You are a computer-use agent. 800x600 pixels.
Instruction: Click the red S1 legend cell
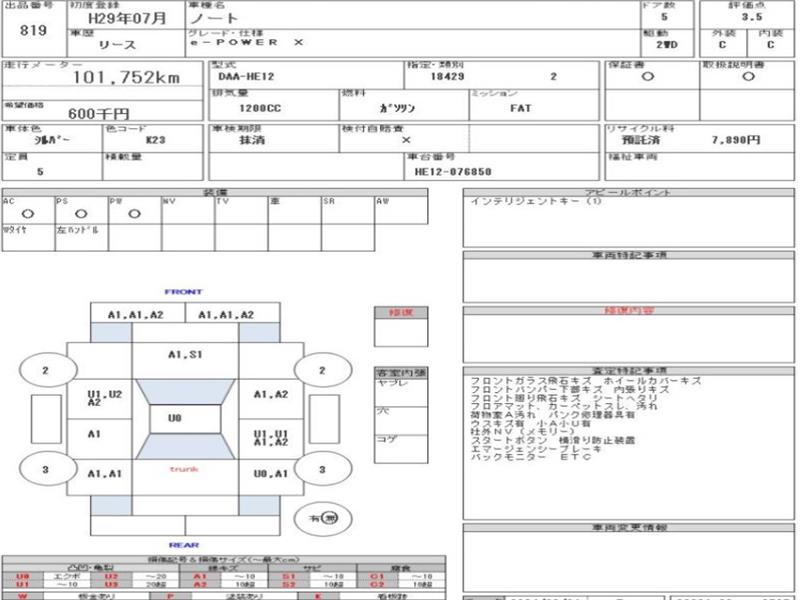coord(289,576)
